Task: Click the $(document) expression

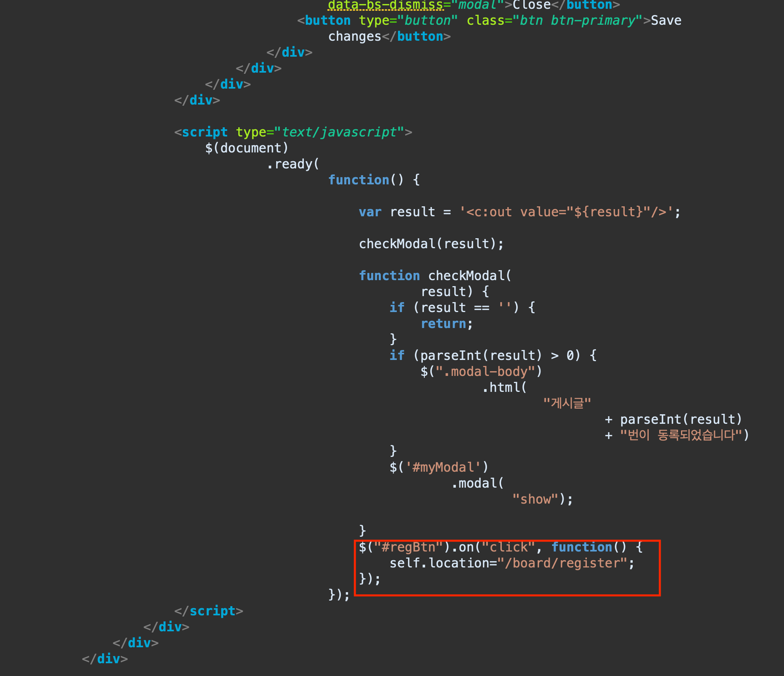Action: coord(246,148)
